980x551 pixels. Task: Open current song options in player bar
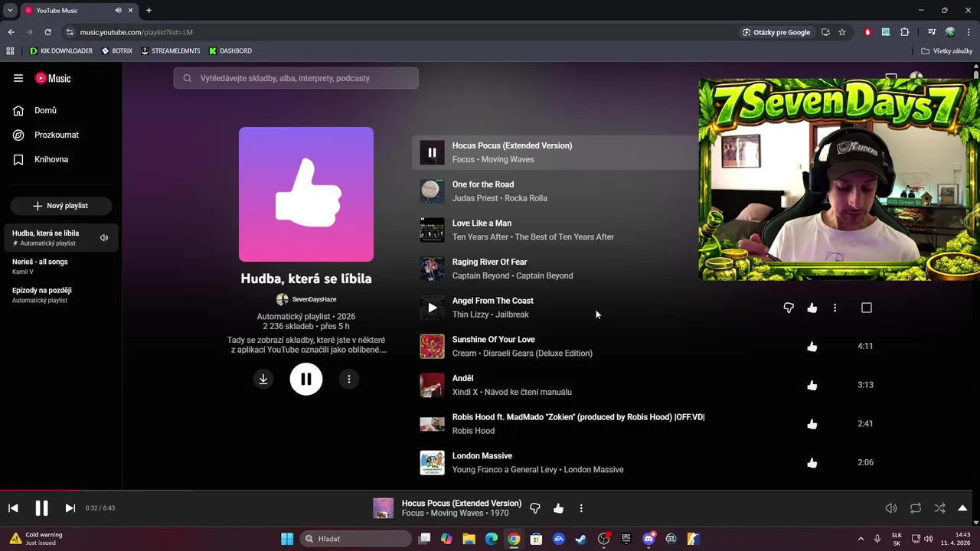[x=581, y=508]
